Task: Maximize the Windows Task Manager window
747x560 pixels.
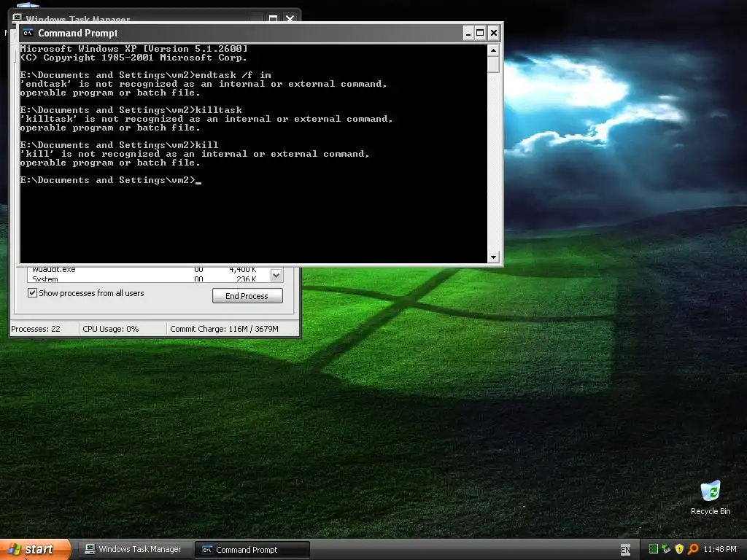Action: pyautogui.click(x=273, y=18)
